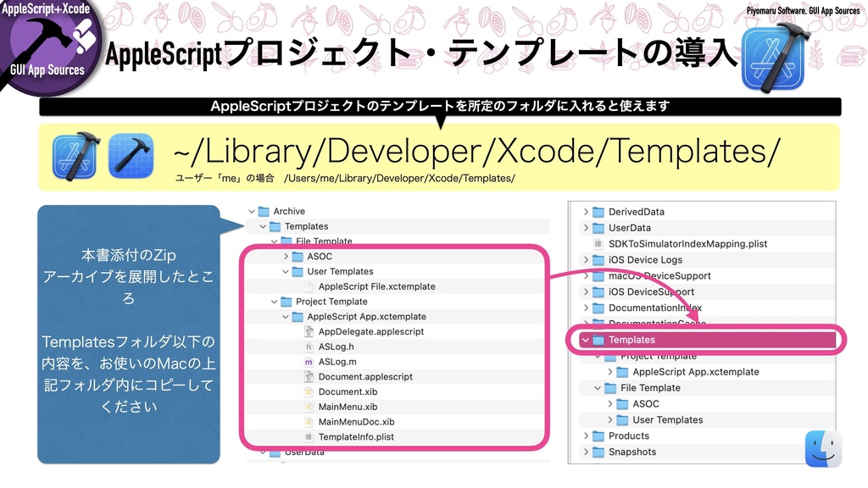The height and width of the screenshot is (488, 868).
Task: Collapse the highlighted Templates folder on the right
Action: (x=587, y=340)
